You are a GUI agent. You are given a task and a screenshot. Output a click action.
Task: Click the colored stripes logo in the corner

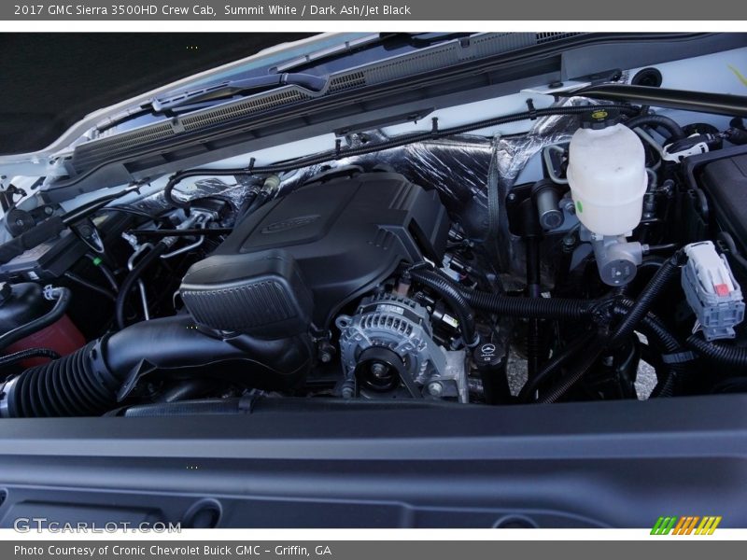(x=685, y=525)
